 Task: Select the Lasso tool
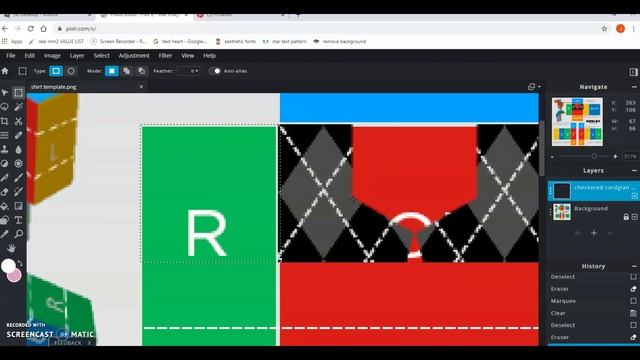coord(4,107)
